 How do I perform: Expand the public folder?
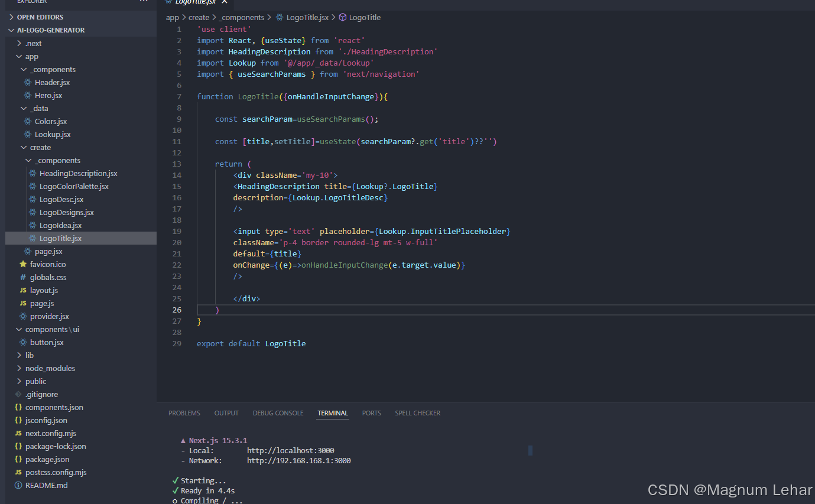coord(20,381)
